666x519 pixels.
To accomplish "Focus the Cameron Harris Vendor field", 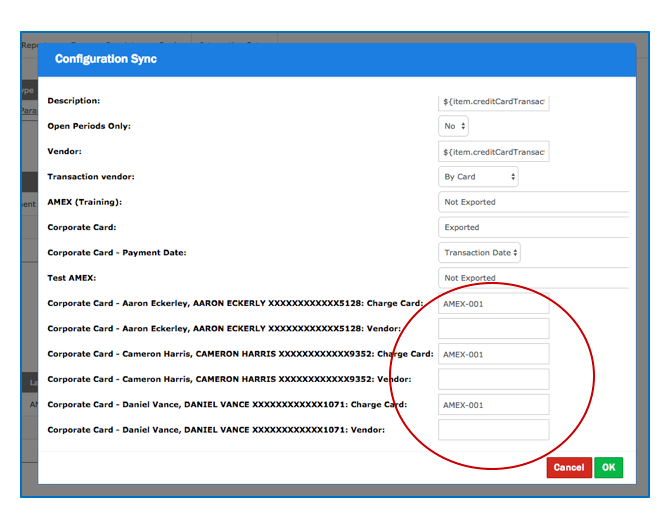I will coord(494,379).
